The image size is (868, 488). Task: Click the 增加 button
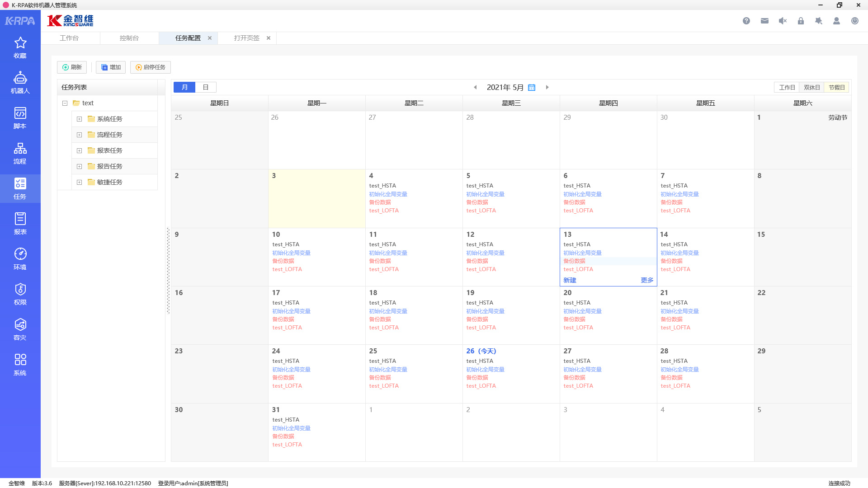112,67
